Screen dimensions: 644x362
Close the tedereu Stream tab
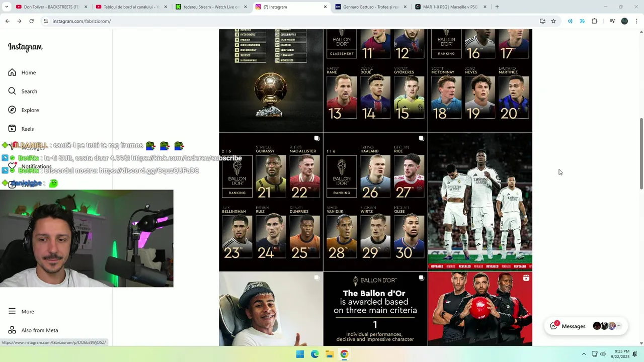pos(246,7)
